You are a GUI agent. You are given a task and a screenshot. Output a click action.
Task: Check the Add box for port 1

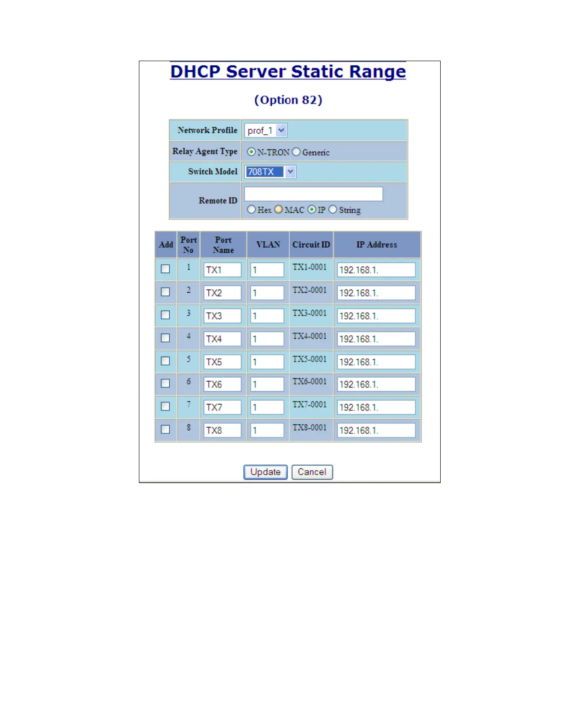pyautogui.click(x=165, y=269)
